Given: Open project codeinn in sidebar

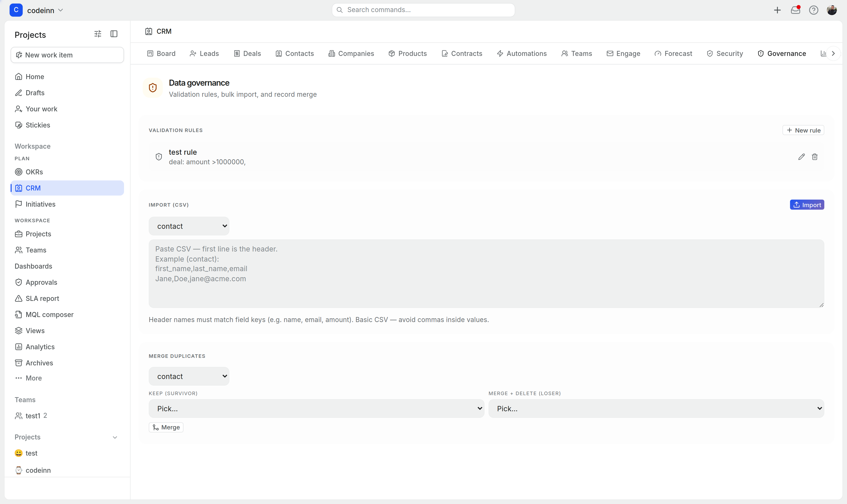Looking at the screenshot, I should click(x=67, y=470).
